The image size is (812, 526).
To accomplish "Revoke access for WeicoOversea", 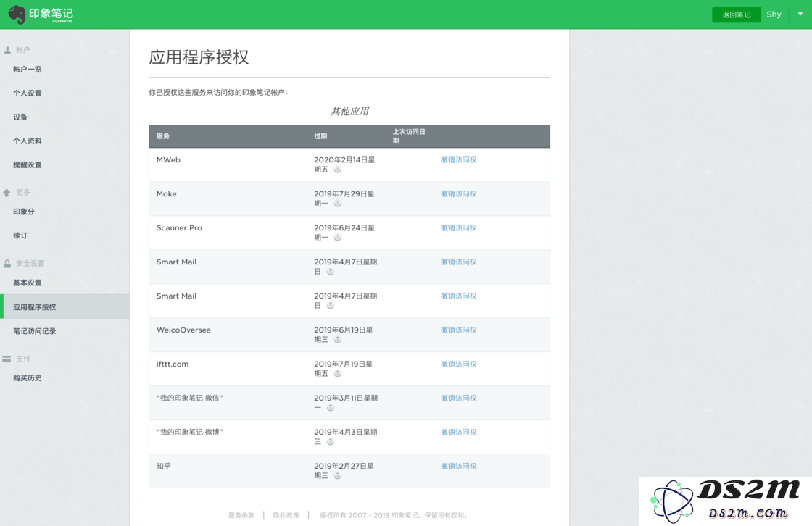I will 458,330.
